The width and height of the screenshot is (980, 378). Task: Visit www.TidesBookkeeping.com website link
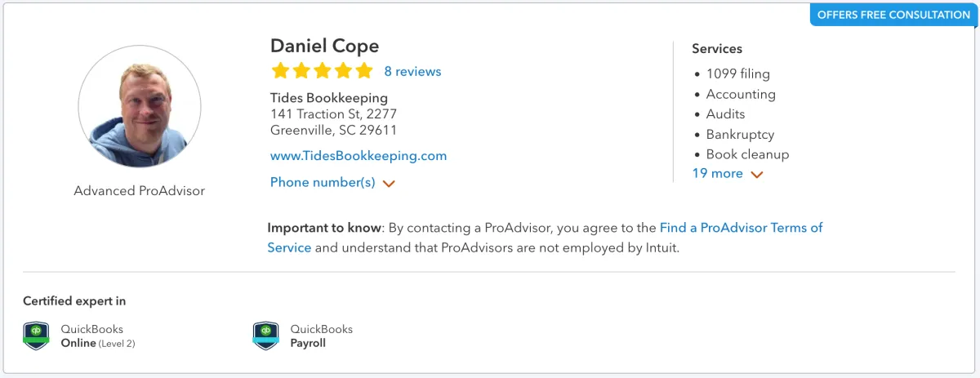coord(359,156)
